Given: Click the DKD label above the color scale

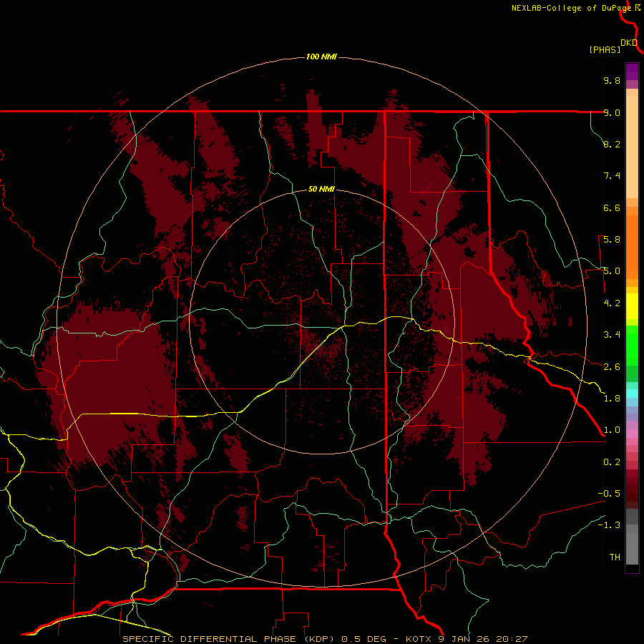Looking at the screenshot, I should (x=629, y=42).
